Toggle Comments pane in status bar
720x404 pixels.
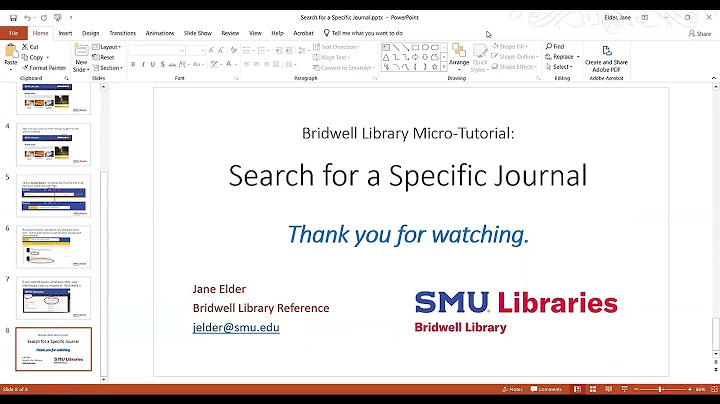[546, 389]
